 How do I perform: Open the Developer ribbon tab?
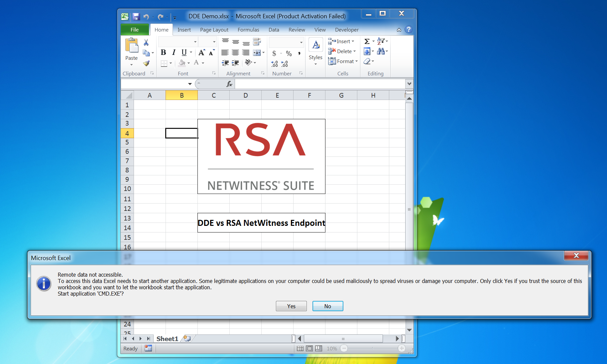[x=346, y=30]
